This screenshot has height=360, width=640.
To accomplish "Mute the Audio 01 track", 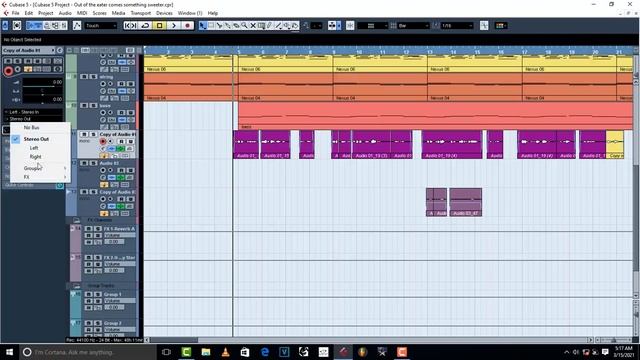I will pos(84,163).
